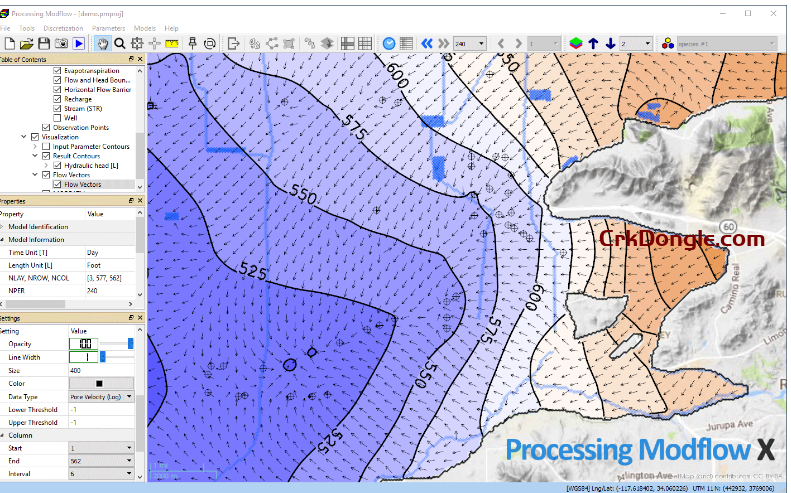Screen dimensions: 791x493
Task: Click the colored layer stack icon
Action: (576, 44)
